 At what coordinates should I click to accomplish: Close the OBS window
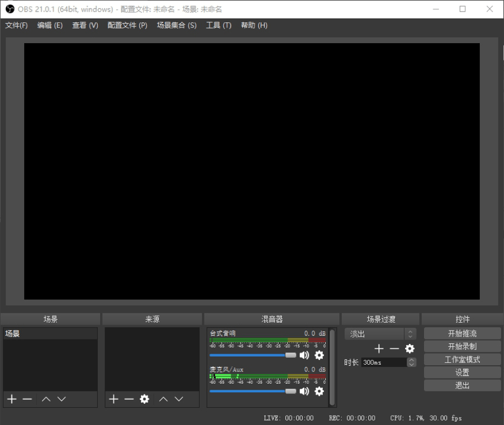point(490,9)
